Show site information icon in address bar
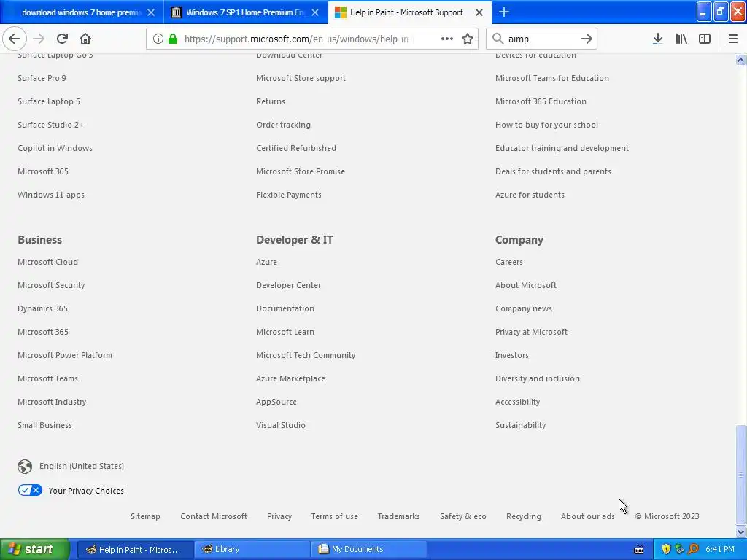This screenshot has height=560, width=747. tap(158, 39)
